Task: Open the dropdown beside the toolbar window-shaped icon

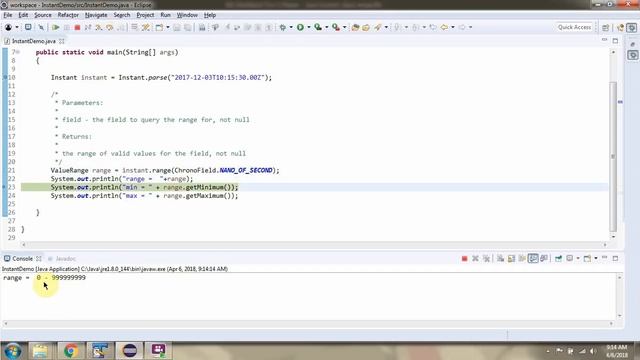Action: coord(168,27)
